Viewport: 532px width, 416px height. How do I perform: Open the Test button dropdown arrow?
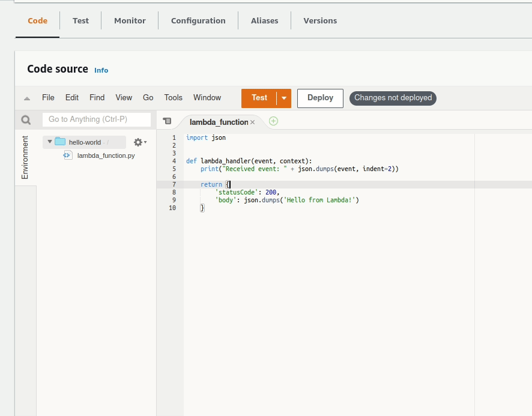284,98
